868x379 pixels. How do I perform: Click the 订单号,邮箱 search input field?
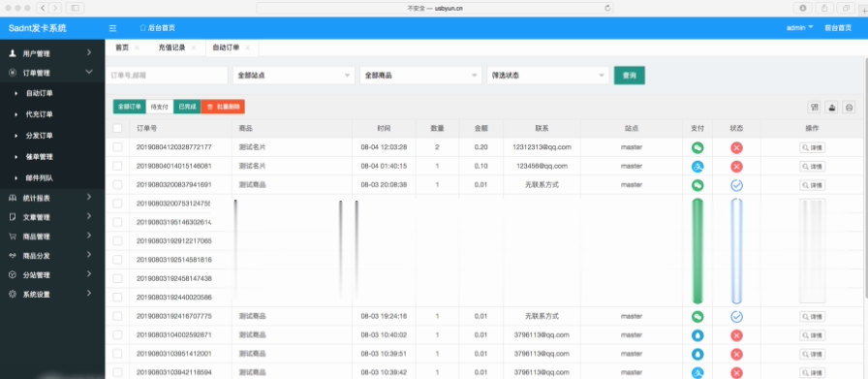(x=167, y=76)
